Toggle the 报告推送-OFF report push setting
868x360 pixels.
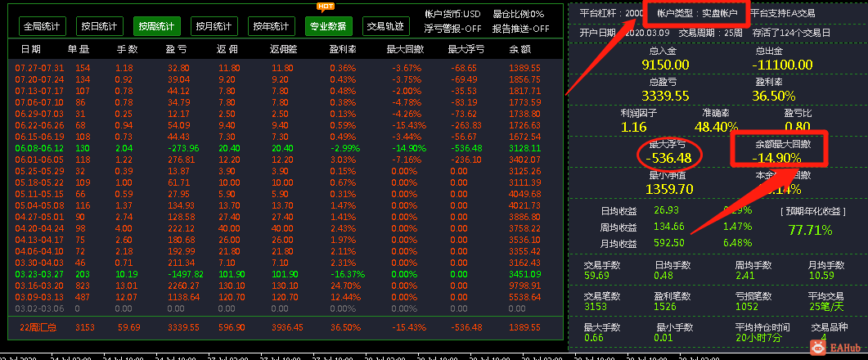click(521, 29)
